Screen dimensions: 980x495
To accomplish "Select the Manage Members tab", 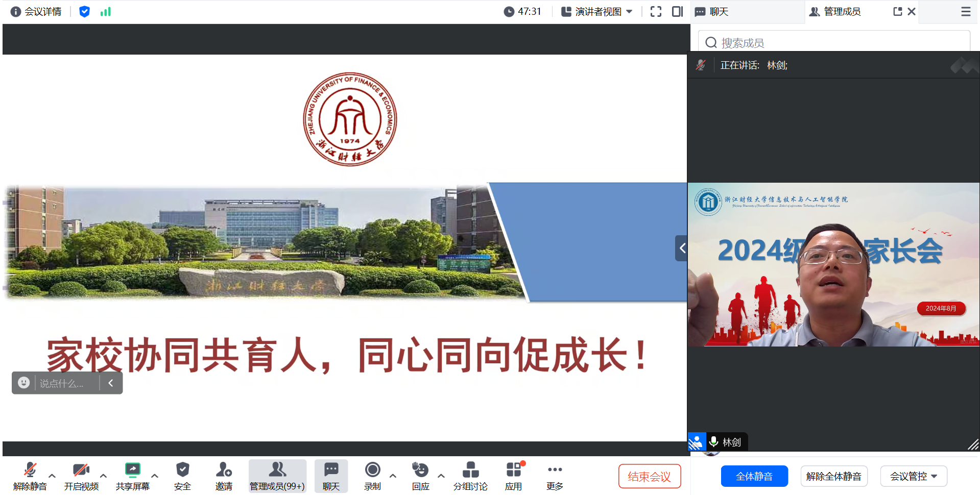I will (835, 12).
